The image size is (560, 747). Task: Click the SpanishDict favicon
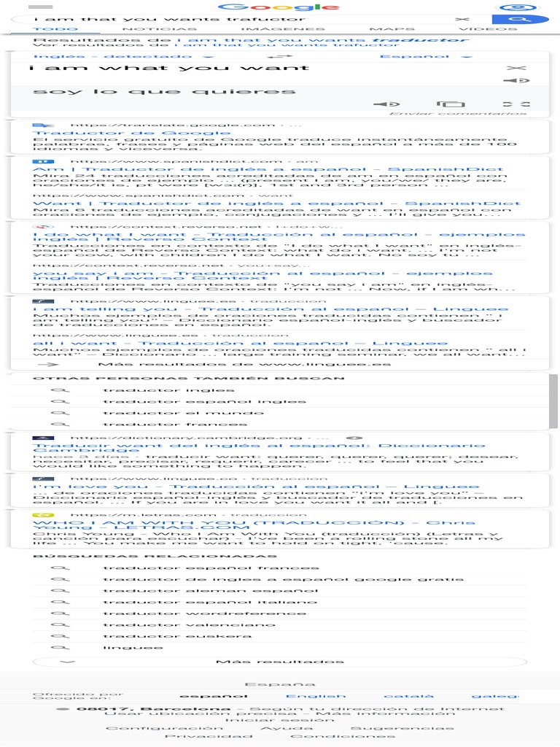click(43, 162)
